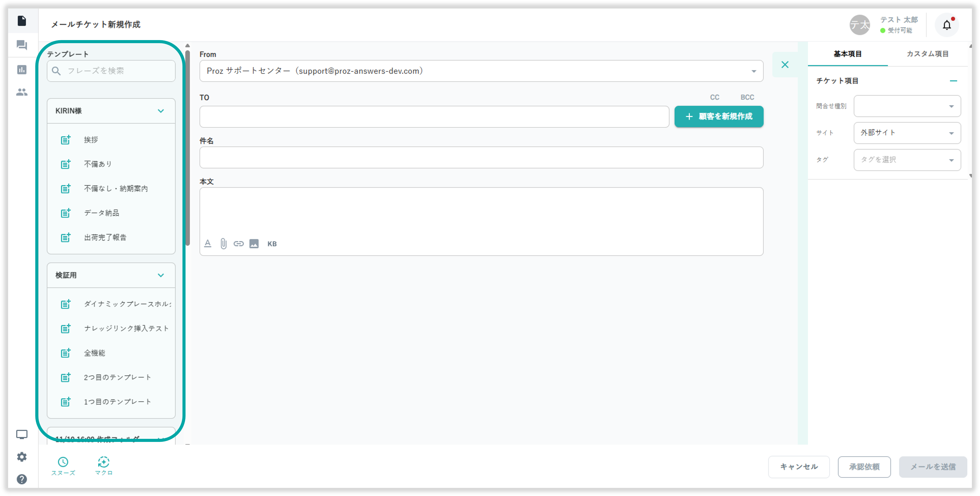This screenshot has width=980, height=496.
Task: Select the 基本項目 tab
Action: [x=847, y=54]
